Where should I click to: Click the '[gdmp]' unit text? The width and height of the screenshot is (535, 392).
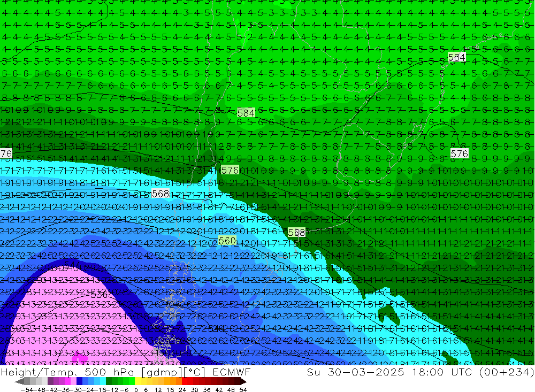163,372
